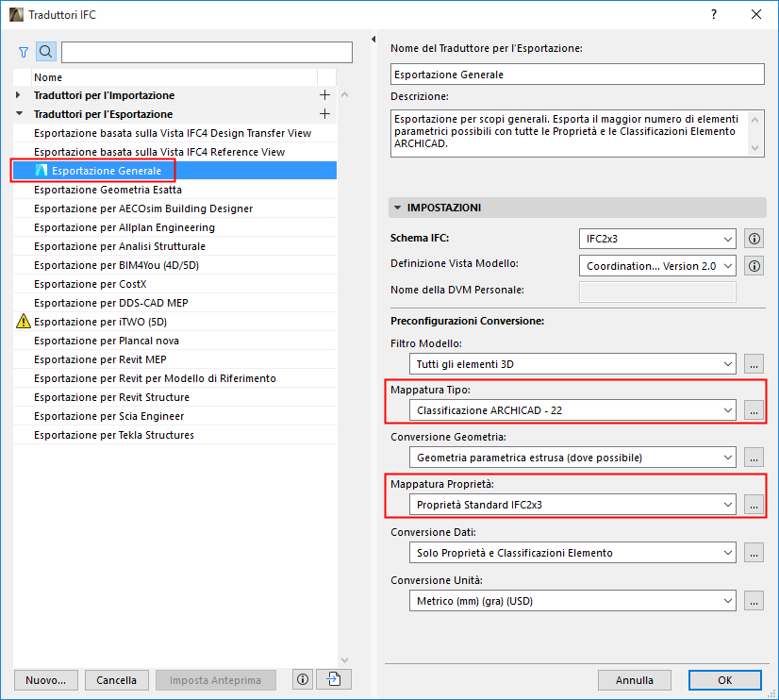Screen dimensions: 779x700
Task: Open info for Definizione Vista Modello
Action: (x=754, y=266)
